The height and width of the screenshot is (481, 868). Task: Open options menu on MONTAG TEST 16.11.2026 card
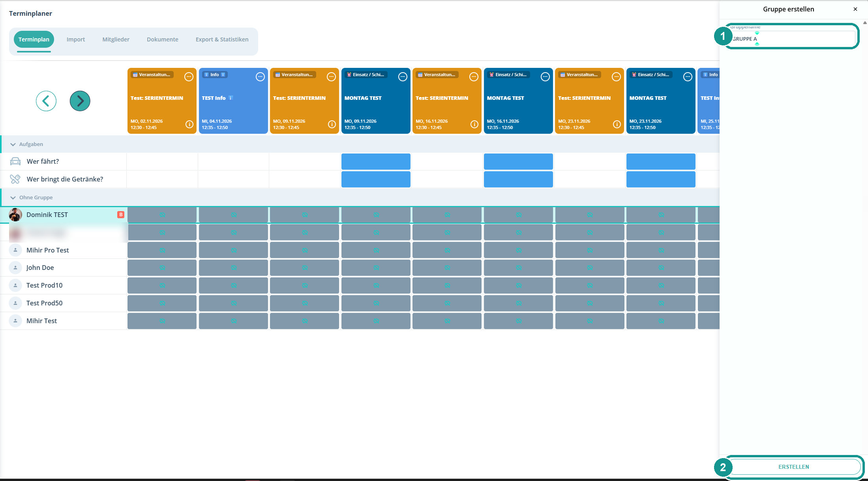(545, 77)
